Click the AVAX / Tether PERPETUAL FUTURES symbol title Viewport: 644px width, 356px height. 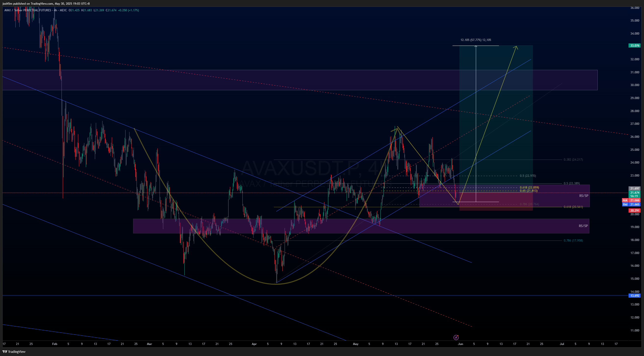point(27,10)
